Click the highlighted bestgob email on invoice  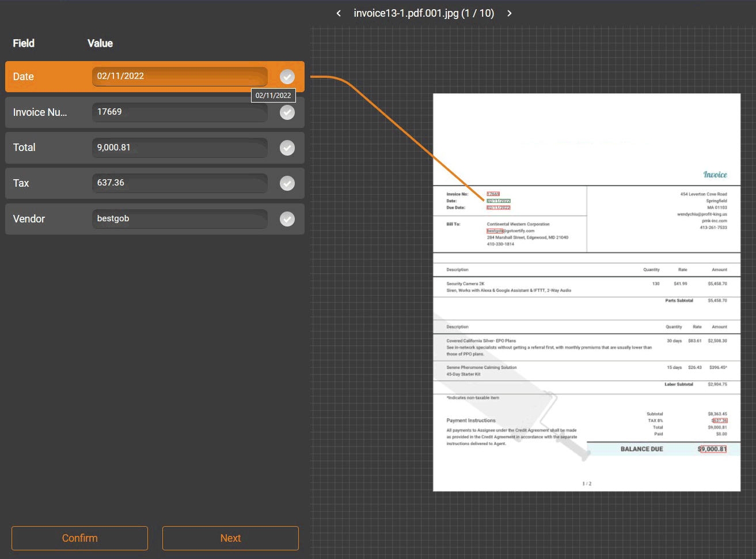(495, 231)
